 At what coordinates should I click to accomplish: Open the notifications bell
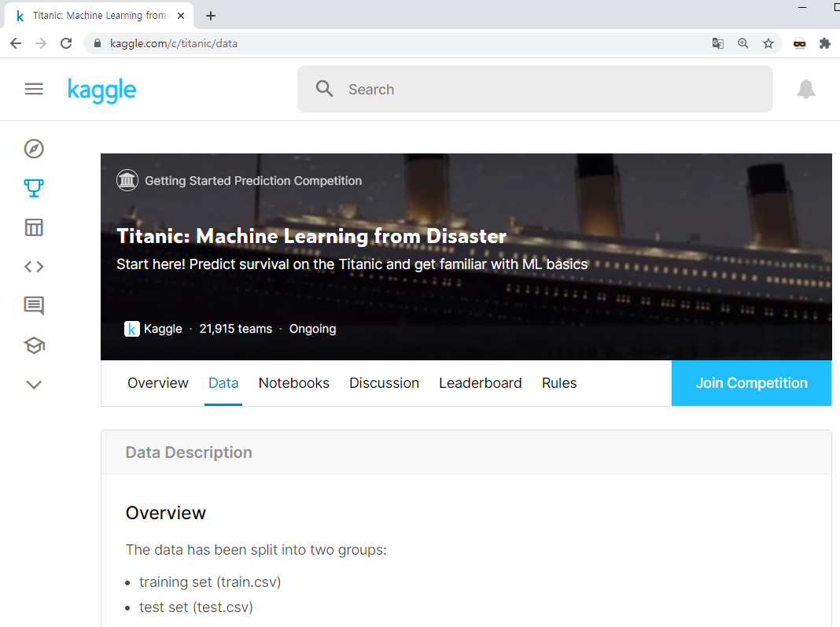(806, 90)
